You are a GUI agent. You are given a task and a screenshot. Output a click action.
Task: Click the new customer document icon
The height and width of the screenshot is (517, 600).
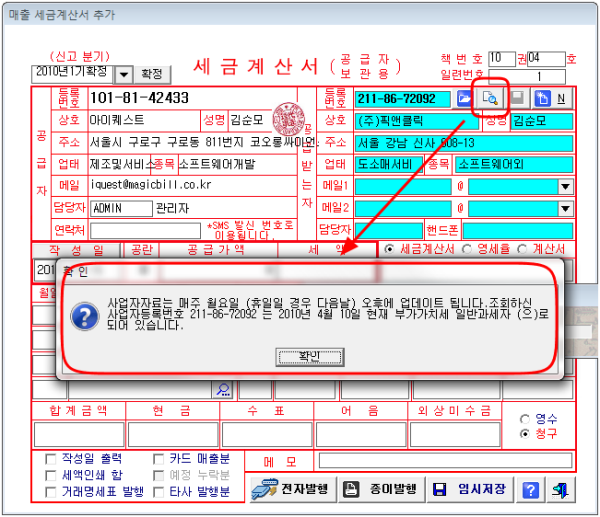pos(541,98)
